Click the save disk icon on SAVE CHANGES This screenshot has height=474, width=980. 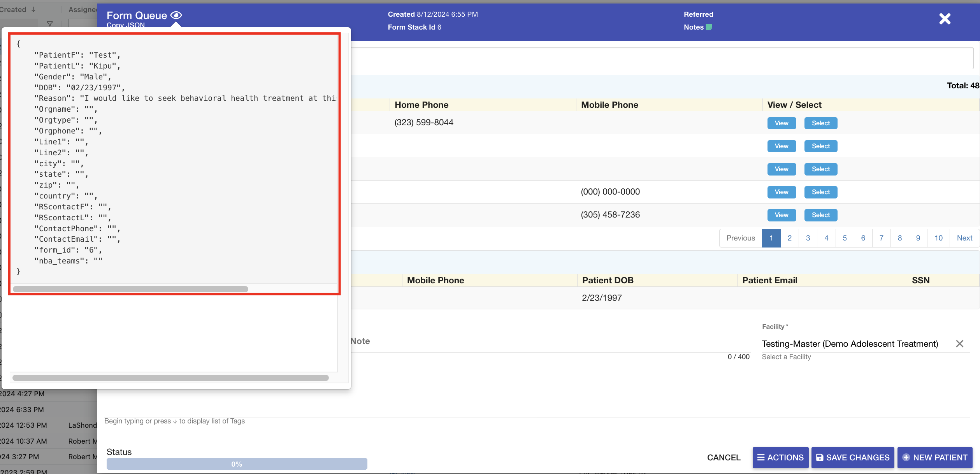[819, 458]
